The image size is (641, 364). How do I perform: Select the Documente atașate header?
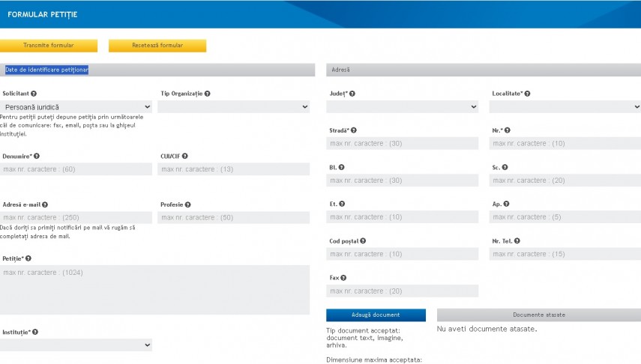coord(539,315)
